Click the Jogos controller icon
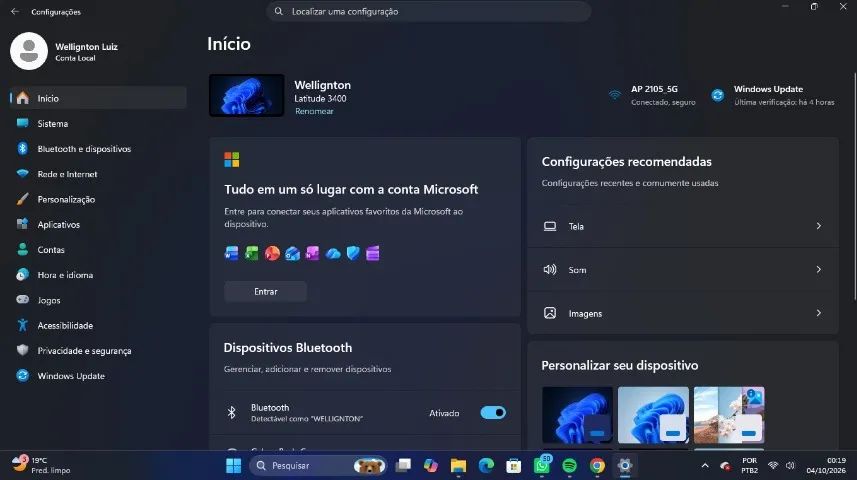 [x=22, y=300]
